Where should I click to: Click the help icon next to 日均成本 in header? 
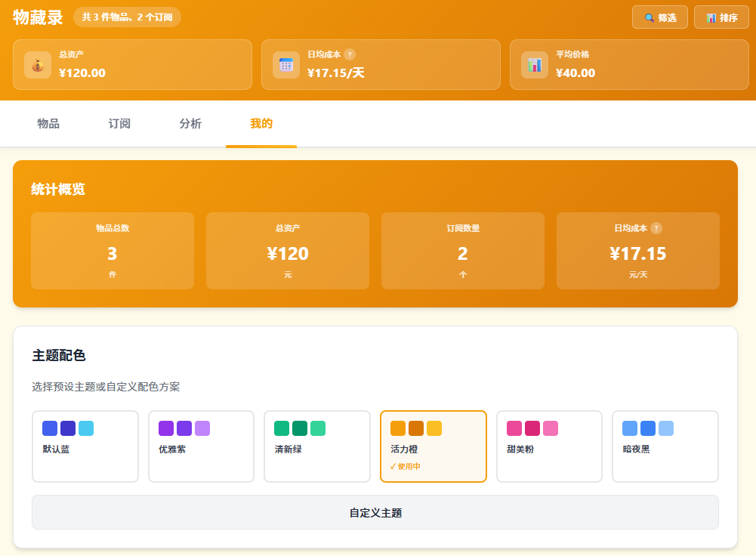click(x=350, y=54)
